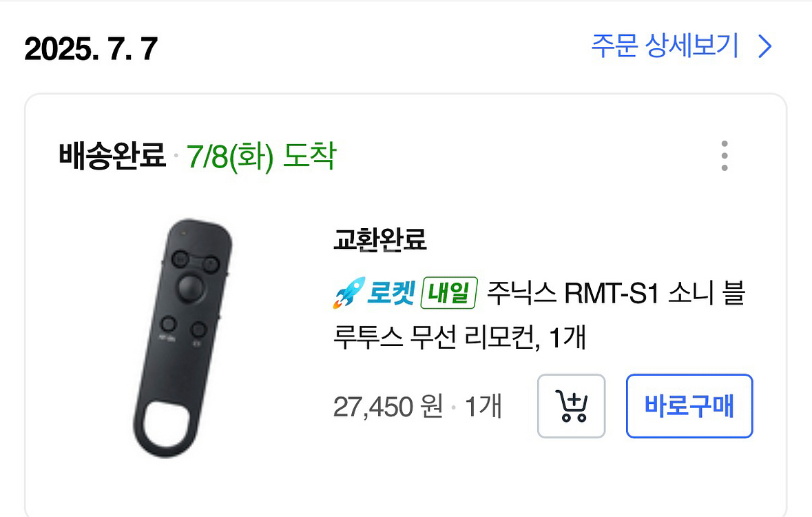Screen dimensions: 812x517
Task: Expand more actions from the kebab menu
Action: coord(724,156)
